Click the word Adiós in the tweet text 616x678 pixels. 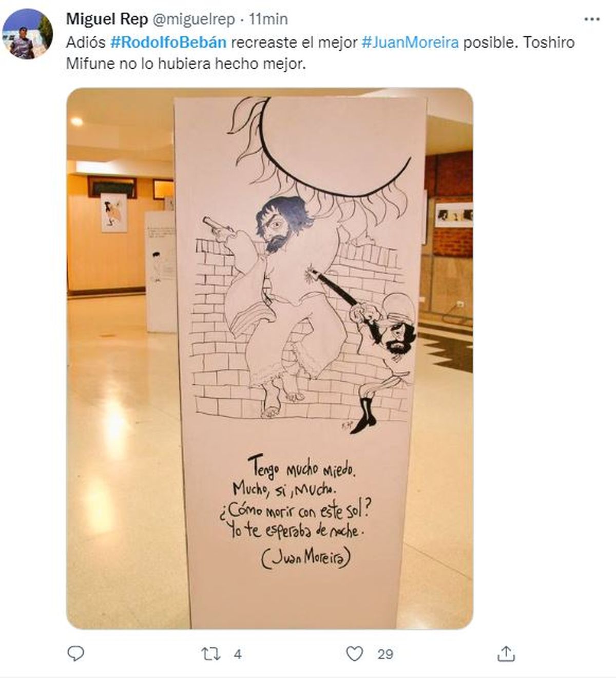[x=85, y=42]
